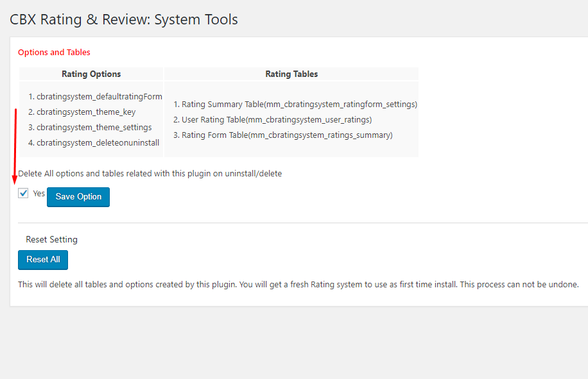Click the Save Option button
Viewport: 588px width, 379px height.
click(x=78, y=197)
